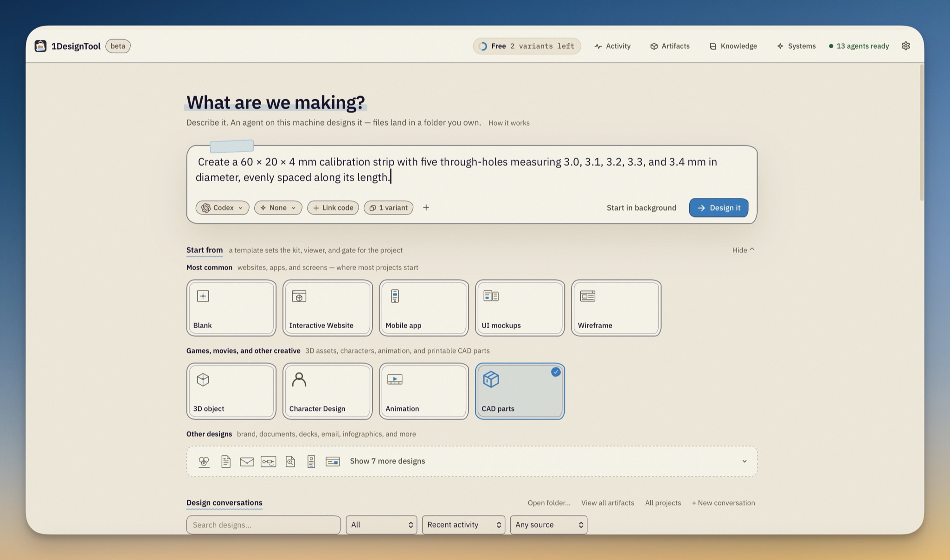
Task: Click the document icon in Other designs
Action: coord(225,461)
